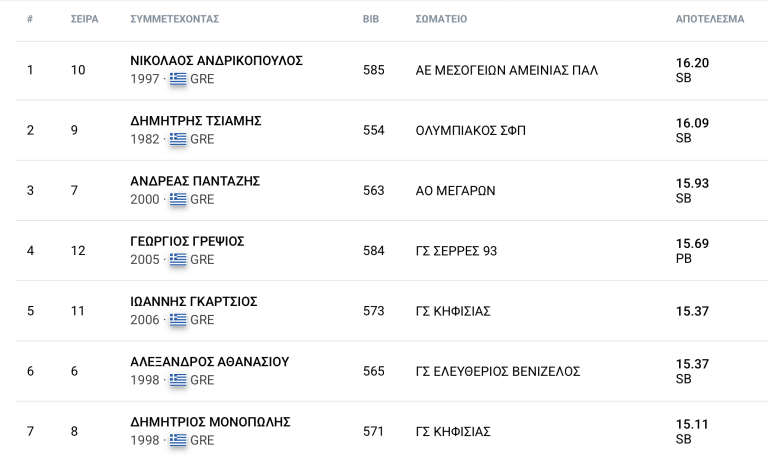This screenshot has height=461, width=768.
Task: Click the flag icon under ΑΝΔΡΕΑΣ ΠΑΝΤΑΖΗΣ
Action: point(178,199)
